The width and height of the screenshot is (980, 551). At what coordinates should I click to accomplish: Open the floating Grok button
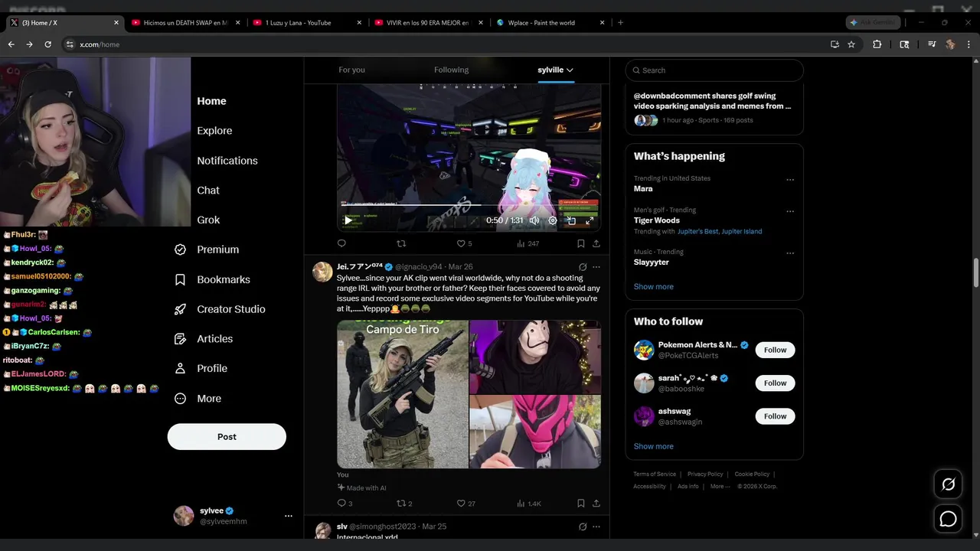(x=948, y=484)
